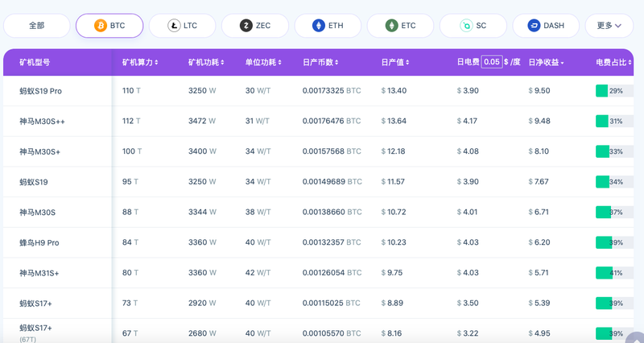Viewport: 644px width, 343px height.
Task: Sort by 电费占比 column
Action: point(613,63)
